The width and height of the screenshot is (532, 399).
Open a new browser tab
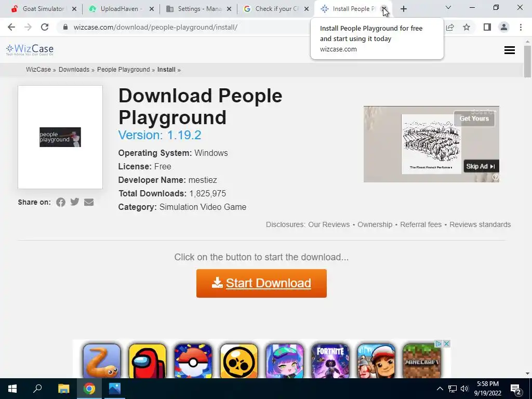(403, 9)
